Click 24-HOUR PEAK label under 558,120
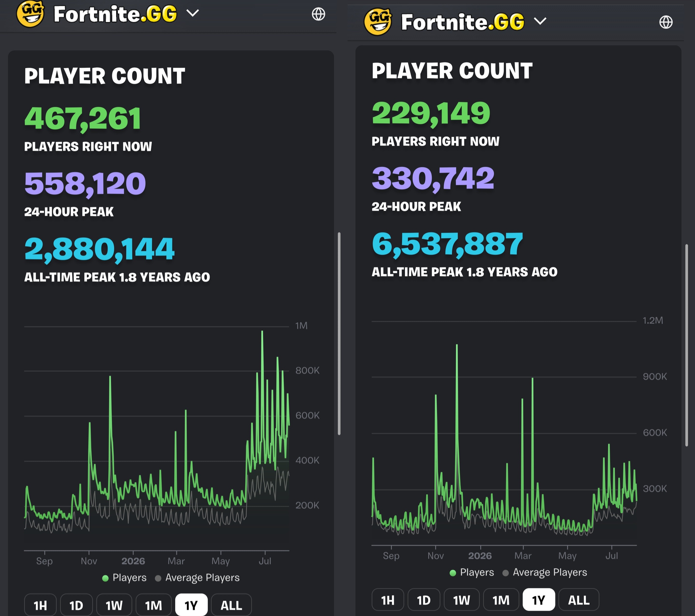 [x=69, y=212]
